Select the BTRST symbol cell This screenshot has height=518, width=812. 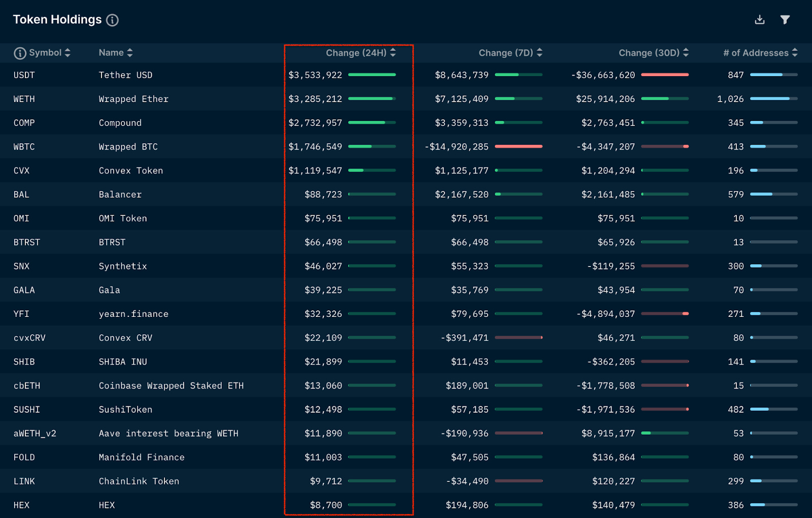(27, 242)
